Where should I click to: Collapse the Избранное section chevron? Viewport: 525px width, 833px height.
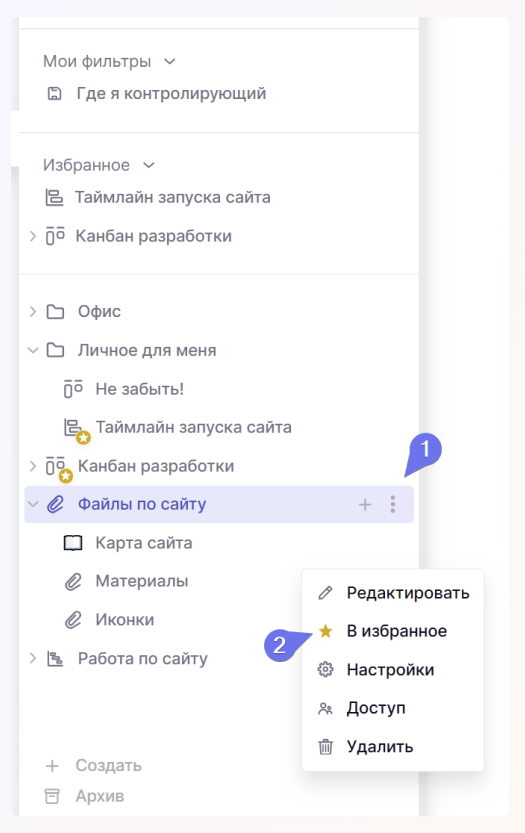pos(149,165)
